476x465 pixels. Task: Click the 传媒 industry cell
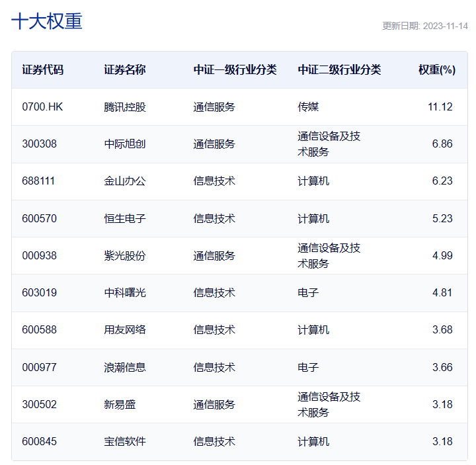coord(308,106)
